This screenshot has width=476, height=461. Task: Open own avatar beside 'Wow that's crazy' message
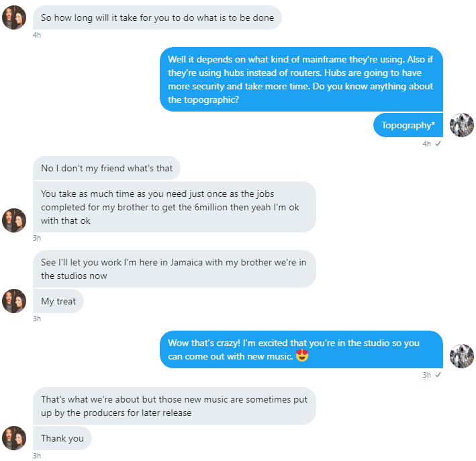(x=461, y=356)
